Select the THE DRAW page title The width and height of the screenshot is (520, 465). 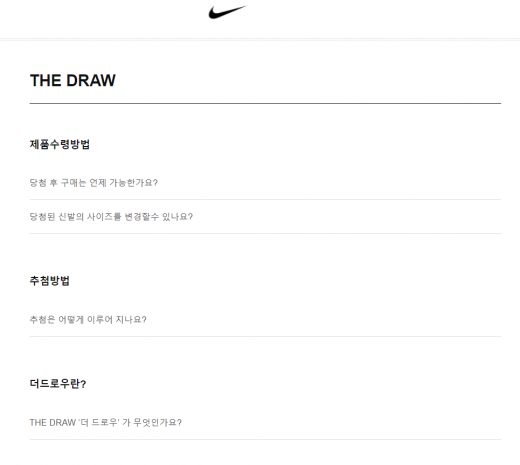click(x=73, y=81)
